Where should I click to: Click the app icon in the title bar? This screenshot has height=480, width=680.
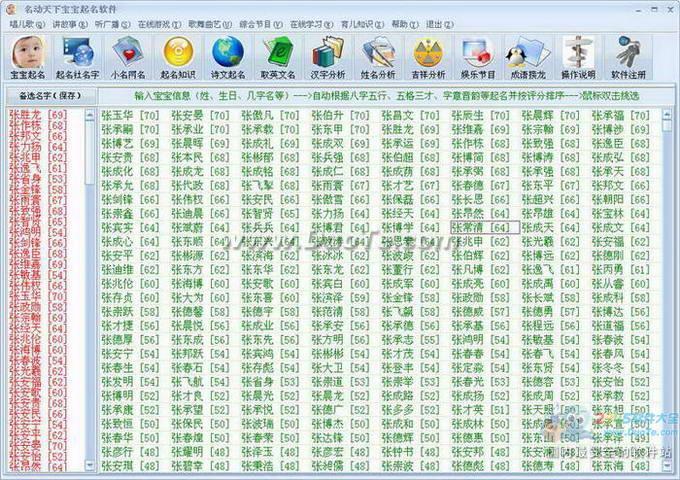tap(11, 9)
